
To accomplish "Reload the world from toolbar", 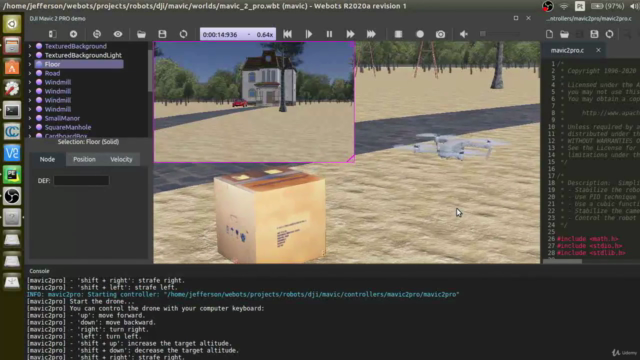I will (x=184, y=34).
